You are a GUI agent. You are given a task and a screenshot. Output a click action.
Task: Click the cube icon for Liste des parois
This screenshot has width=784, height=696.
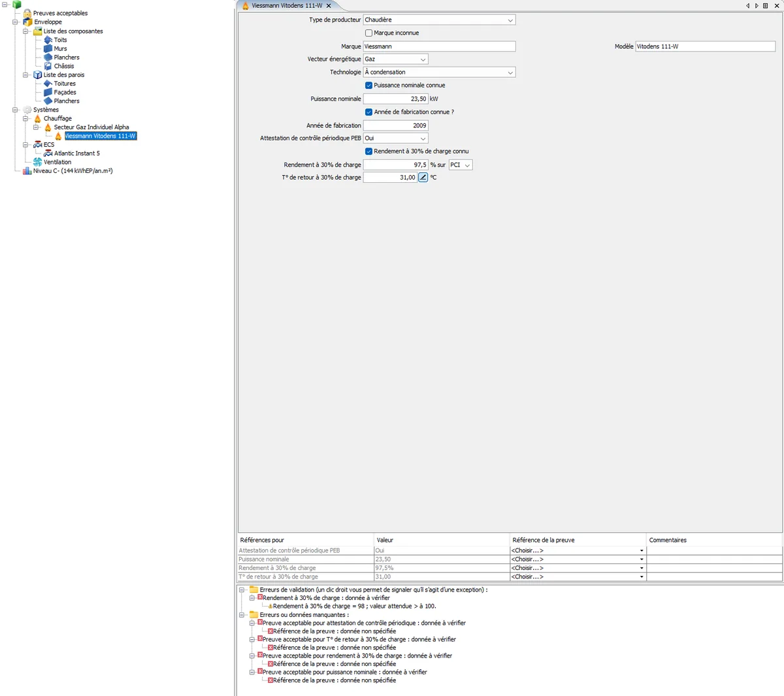click(37, 75)
